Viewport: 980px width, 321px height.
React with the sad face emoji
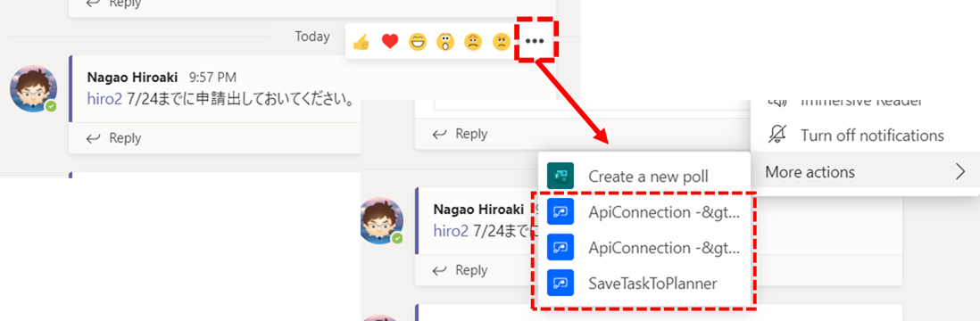coord(472,42)
